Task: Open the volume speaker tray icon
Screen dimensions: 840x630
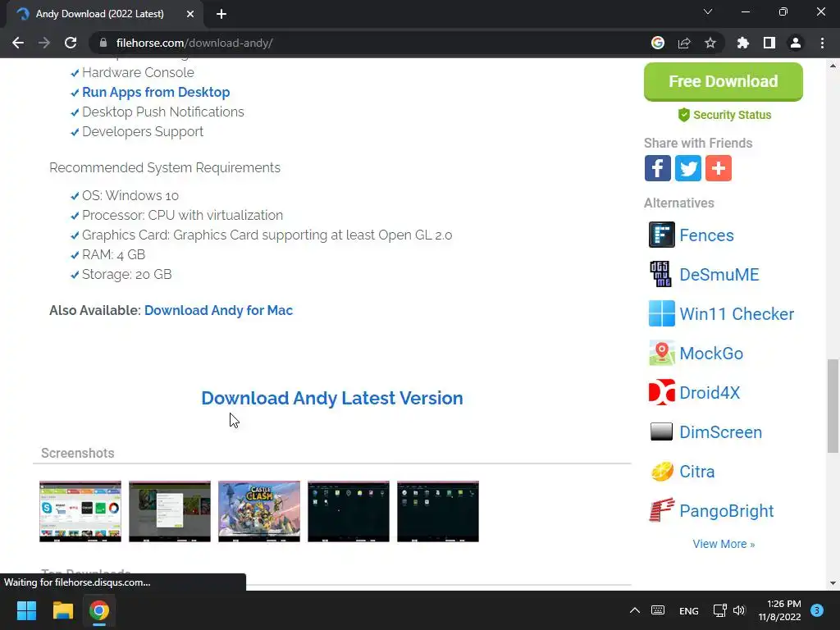Action: 739,610
